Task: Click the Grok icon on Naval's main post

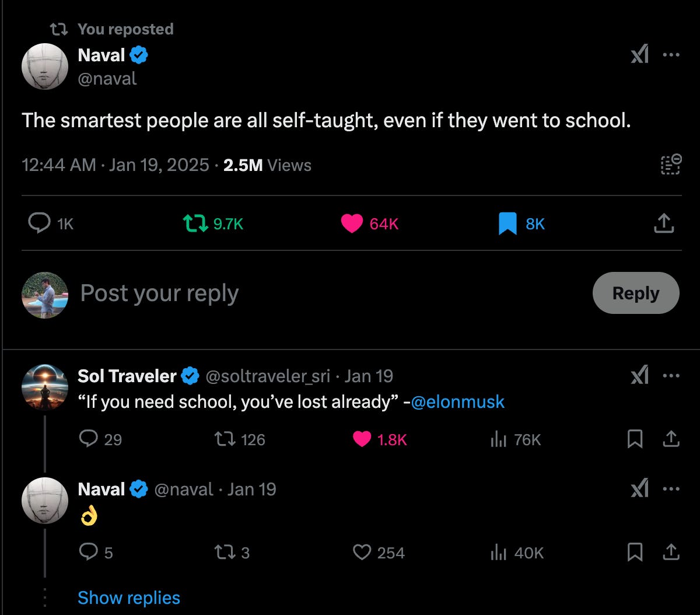Action: [639, 55]
